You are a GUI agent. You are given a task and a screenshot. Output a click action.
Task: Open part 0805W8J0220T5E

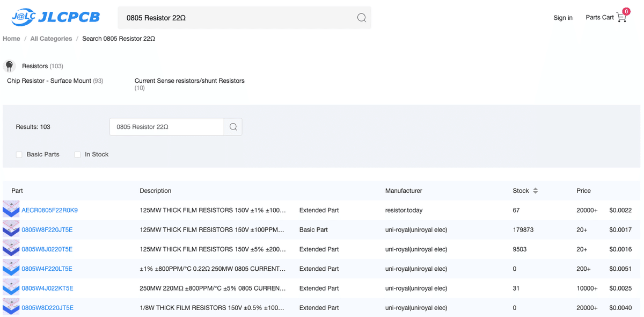(x=47, y=249)
